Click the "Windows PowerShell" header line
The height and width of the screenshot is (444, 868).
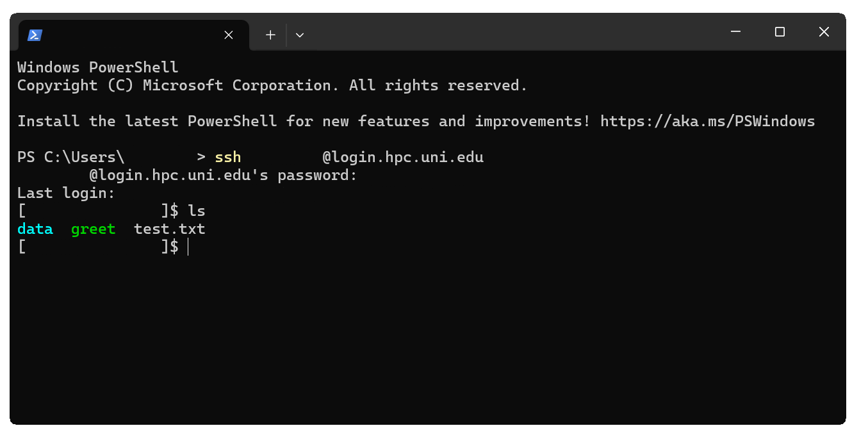click(x=98, y=67)
